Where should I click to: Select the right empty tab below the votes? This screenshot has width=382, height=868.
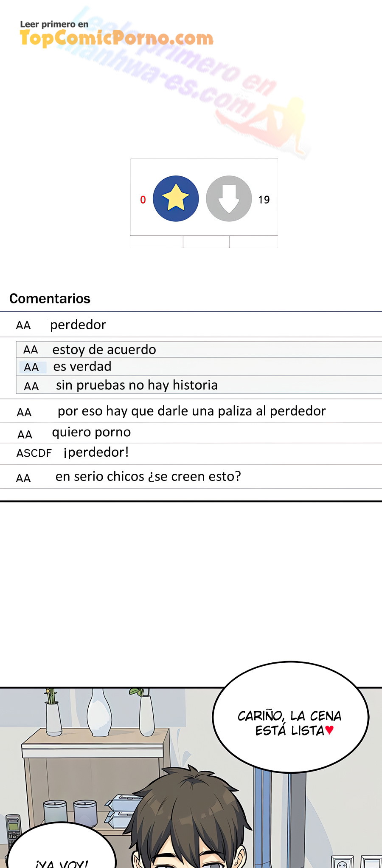point(253,242)
